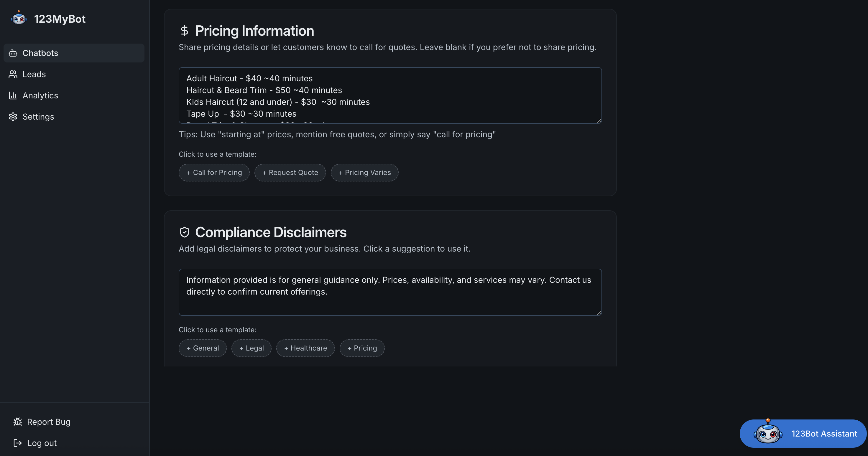Click the Settings gear icon
The image size is (868, 456).
13,117
